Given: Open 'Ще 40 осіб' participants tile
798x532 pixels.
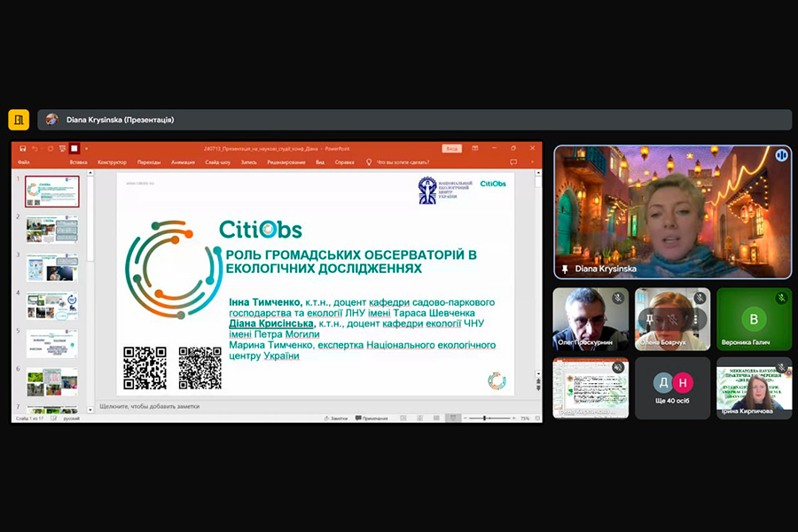Looking at the screenshot, I should point(672,388).
